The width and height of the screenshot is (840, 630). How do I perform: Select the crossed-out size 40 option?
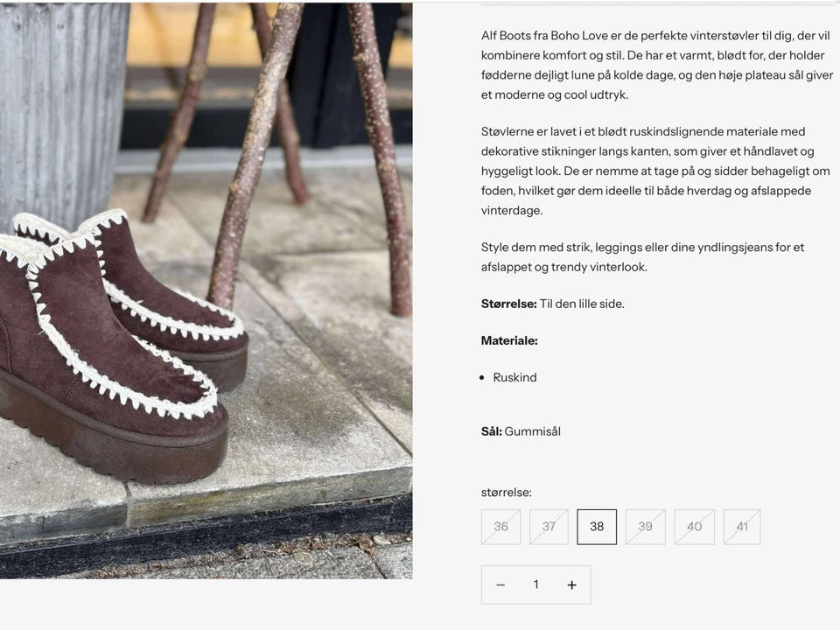(694, 527)
